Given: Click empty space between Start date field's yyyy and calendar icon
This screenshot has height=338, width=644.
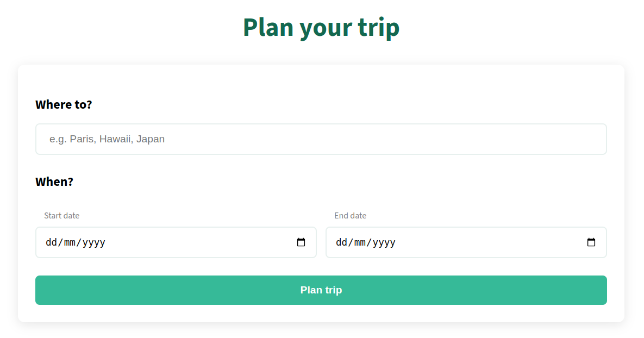Looking at the screenshot, I should coord(201,242).
